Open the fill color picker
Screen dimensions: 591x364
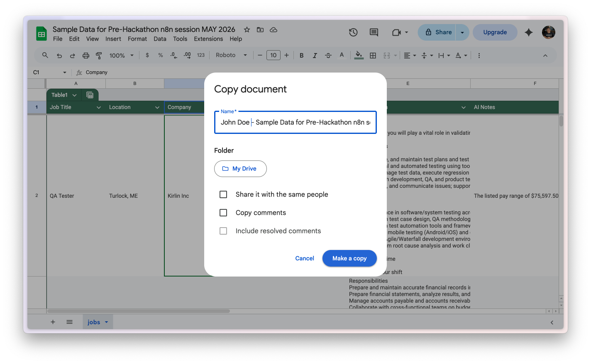pyautogui.click(x=359, y=55)
